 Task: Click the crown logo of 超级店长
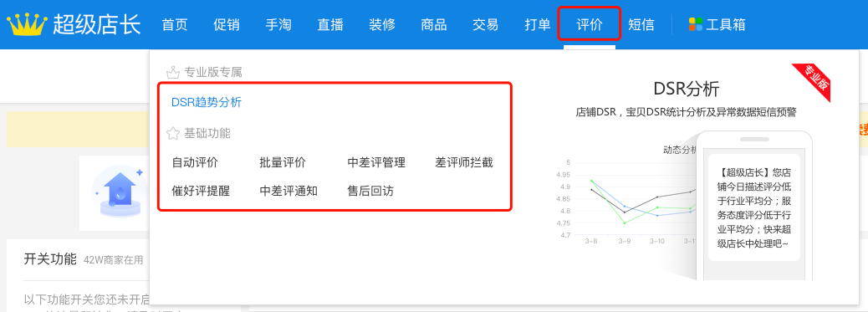[x=27, y=24]
